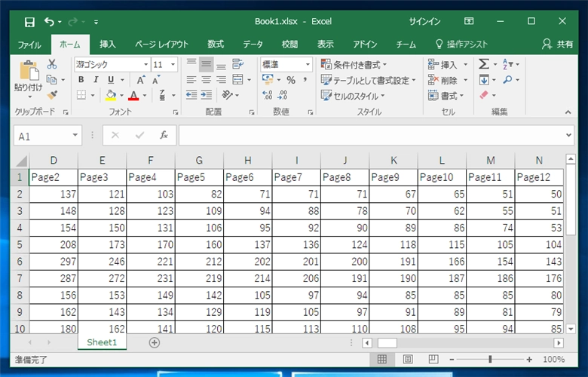Switch to the 表示 tab
This screenshot has width=588, height=377.
[x=326, y=44]
